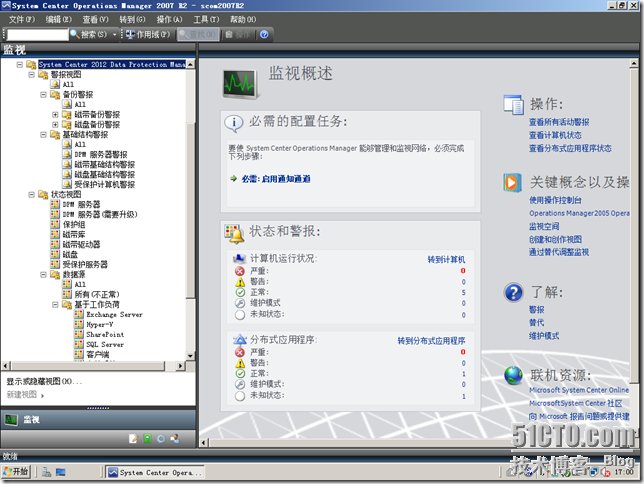The height and width of the screenshot is (484, 644).
Task: Open the Windows 开始 button
Action: click(16, 472)
